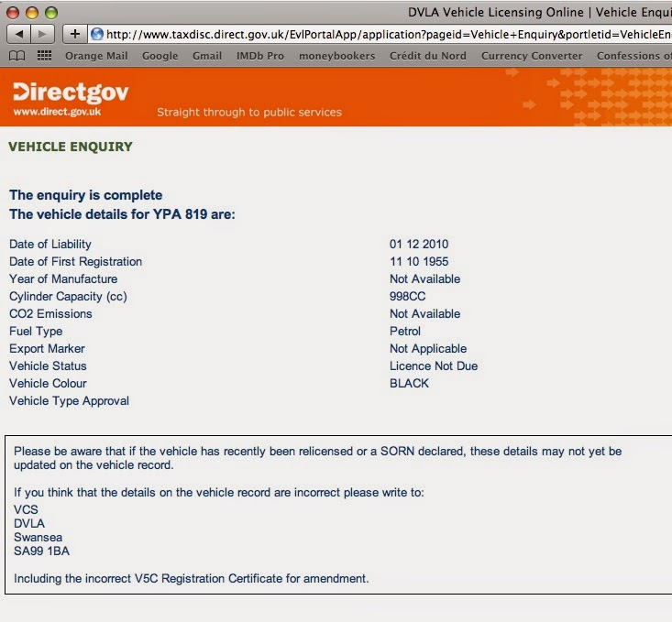Viewport: 672px width, 622px height.
Task: Click the VEHICLE ENQUIRY heading
Action: point(71,147)
